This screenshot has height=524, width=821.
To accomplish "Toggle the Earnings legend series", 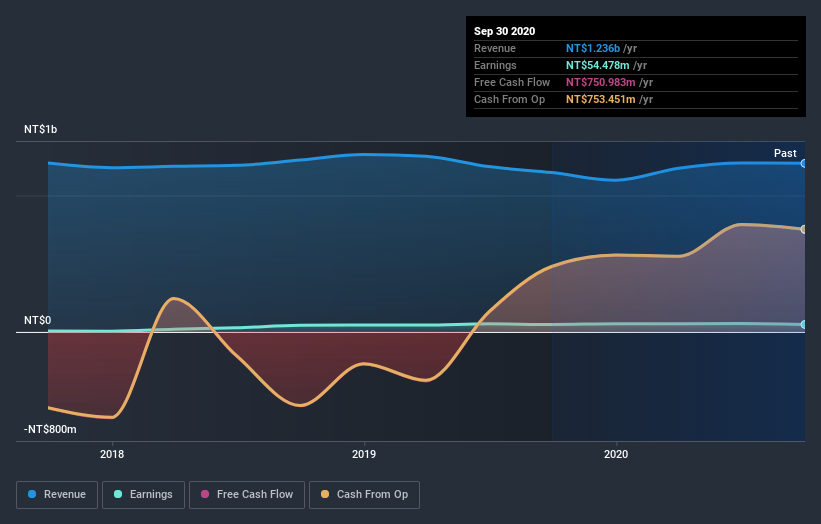I will point(143,495).
